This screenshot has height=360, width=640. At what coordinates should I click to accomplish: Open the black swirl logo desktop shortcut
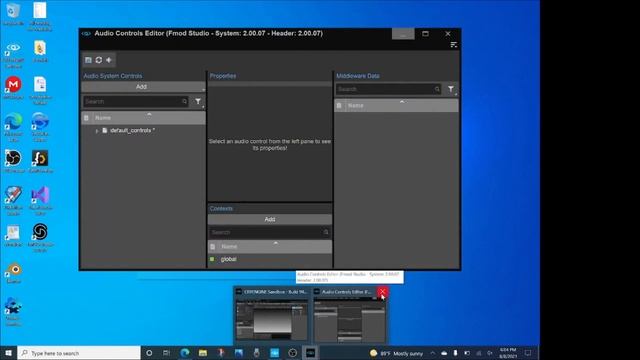pos(40,237)
